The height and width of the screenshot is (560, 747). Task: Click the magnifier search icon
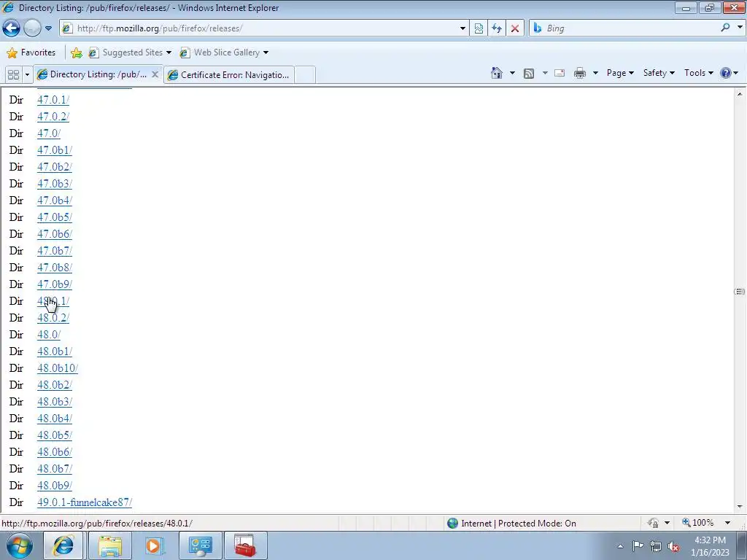(x=726, y=28)
